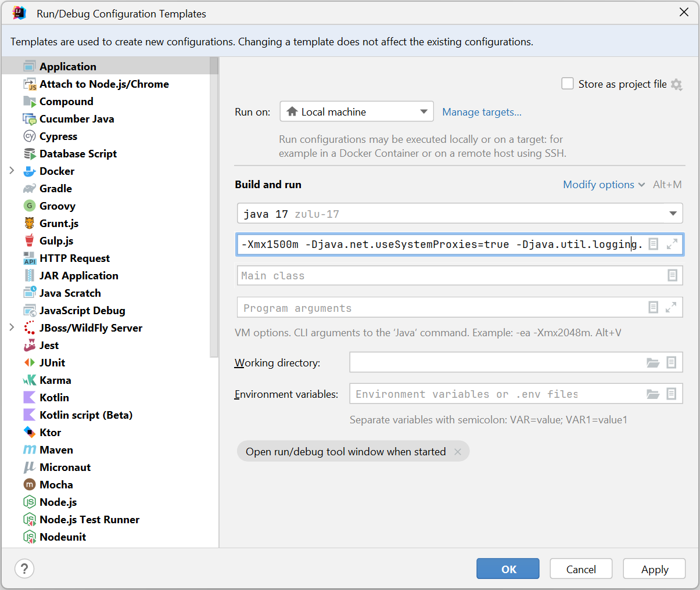Expand the Docker tree node
This screenshot has width=700, height=590.
(12, 171)
